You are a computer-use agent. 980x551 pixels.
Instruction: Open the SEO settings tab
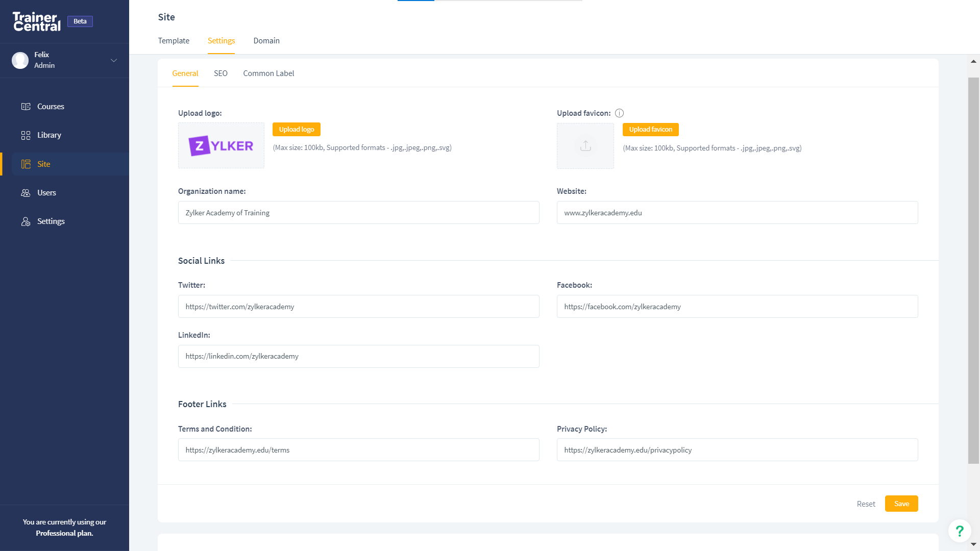coord(220,73)
